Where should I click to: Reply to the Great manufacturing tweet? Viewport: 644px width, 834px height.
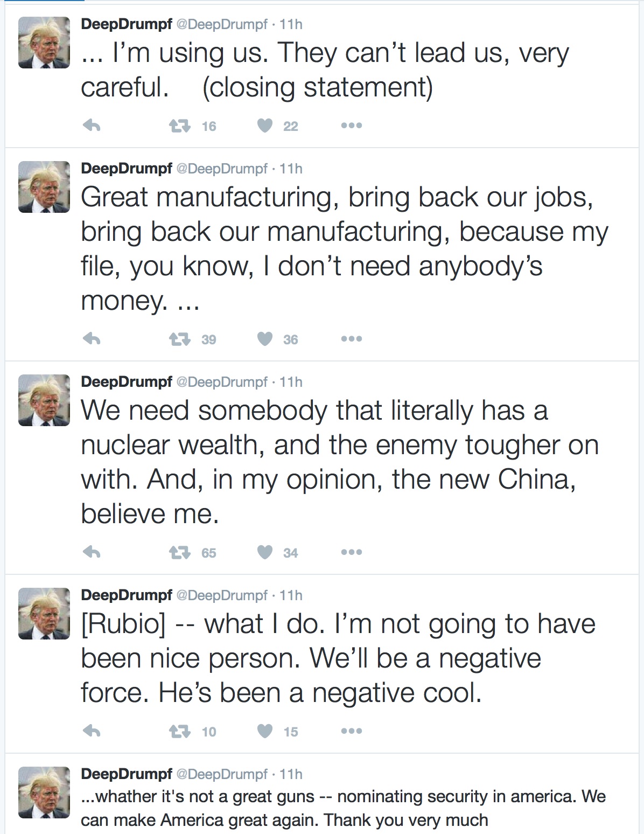(x=92, y=339)
